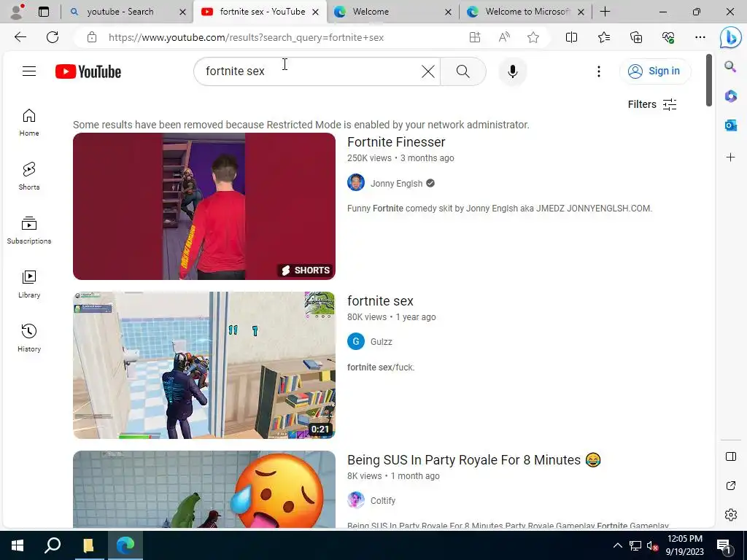This screenshot has height=560, width=747.
Task: Refresh the page
Action: pos(53,37)
